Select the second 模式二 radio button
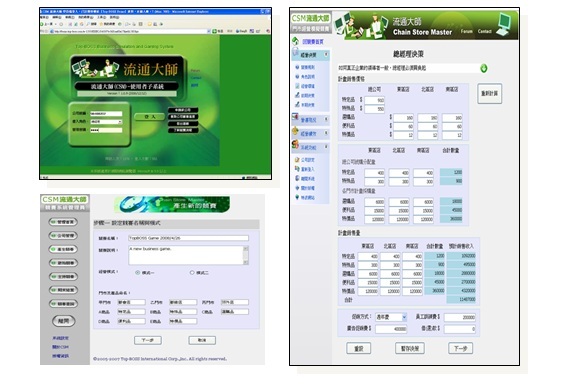Image resolution: width=571 pixels, height=387 pixels. 192,272
